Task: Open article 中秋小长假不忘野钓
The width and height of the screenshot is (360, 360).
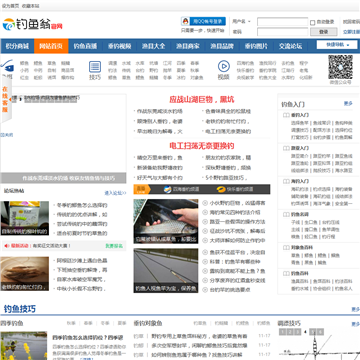Action: pyautogui.click(x=81, y=288)
